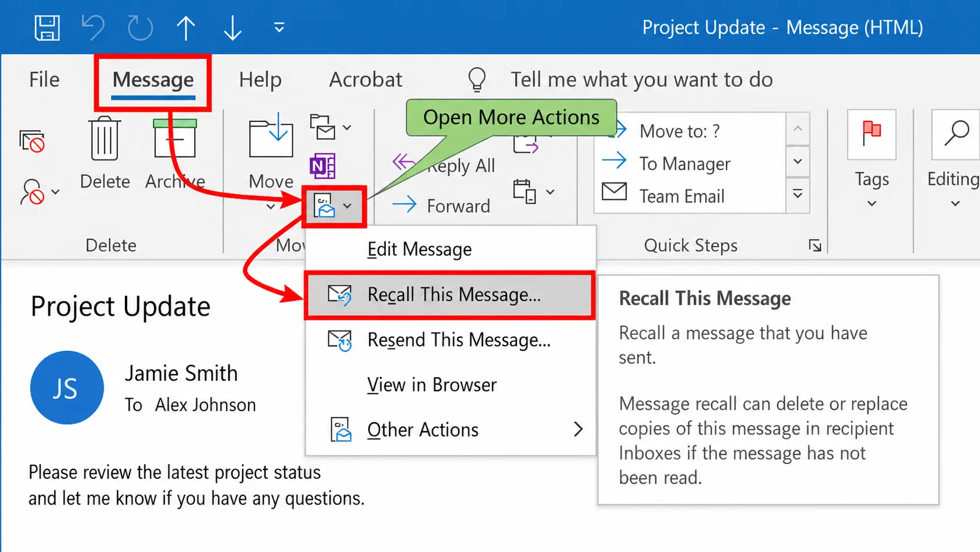This screenshot has height=552, width=980.
Task: Click the Delete trash can button
Action: point(105,154)
